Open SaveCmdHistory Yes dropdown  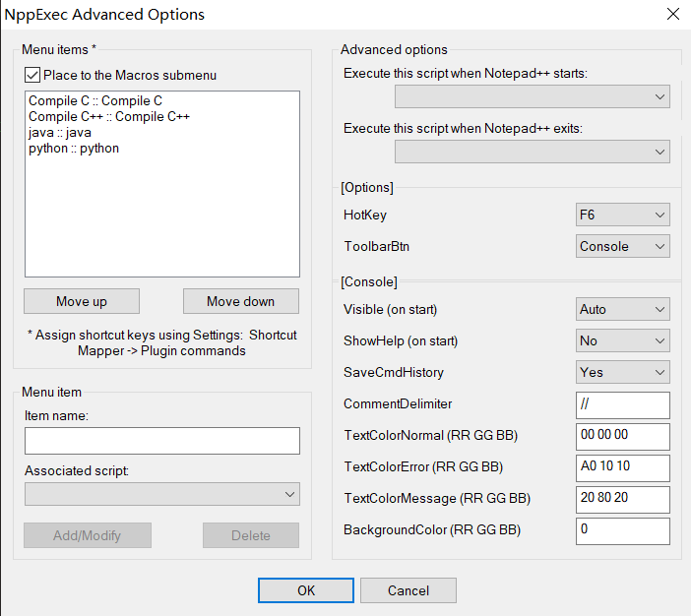pos(622,372)
